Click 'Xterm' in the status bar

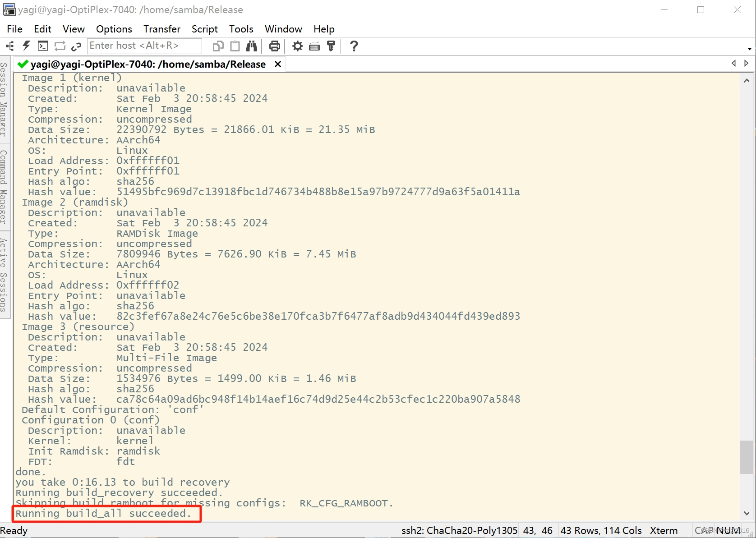point(664,530)
